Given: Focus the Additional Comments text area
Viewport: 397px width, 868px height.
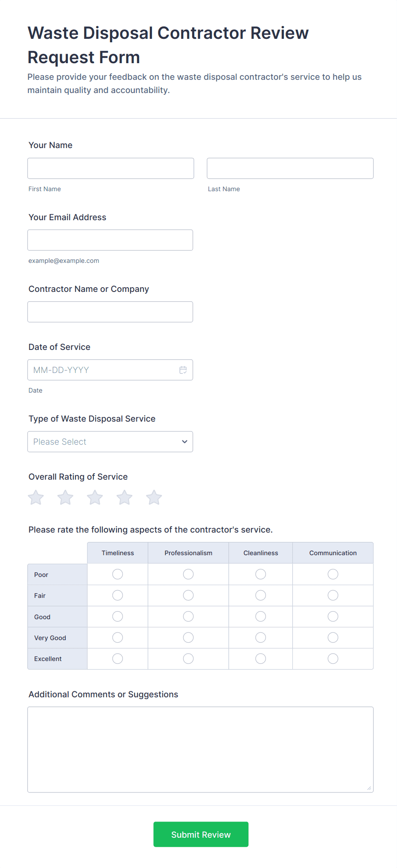Looking at the screenshot, I should [200, 749].
